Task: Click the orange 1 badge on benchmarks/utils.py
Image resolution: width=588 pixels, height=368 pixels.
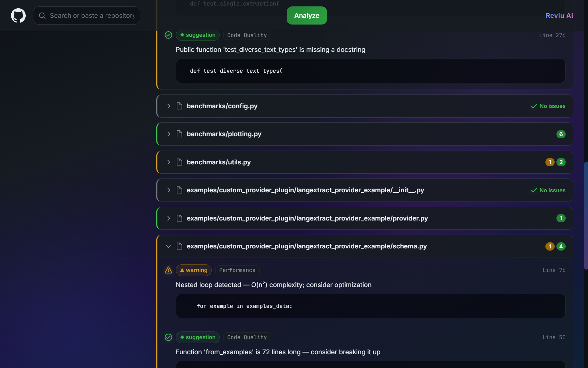Action: [550, 162]
